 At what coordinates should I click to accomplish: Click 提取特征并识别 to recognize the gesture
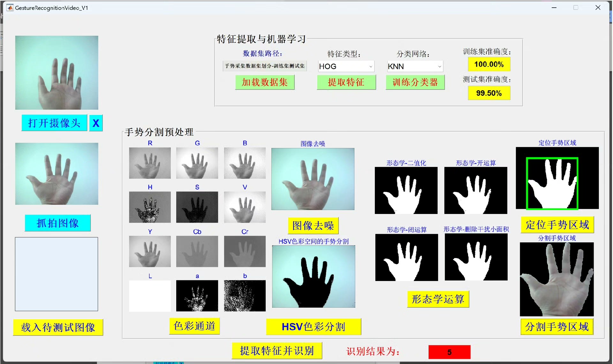pyautogui.click(x=277, y=351)
